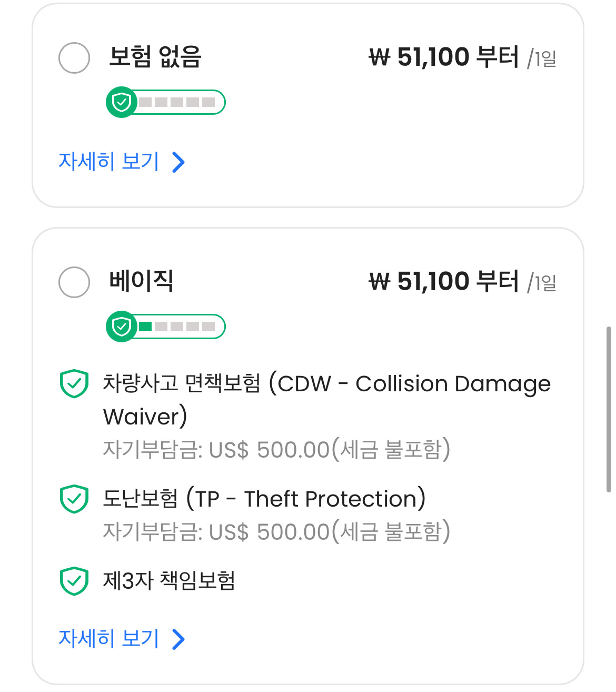Open 자세히 보기 under 보험 없음

click(x=109, y=162)
